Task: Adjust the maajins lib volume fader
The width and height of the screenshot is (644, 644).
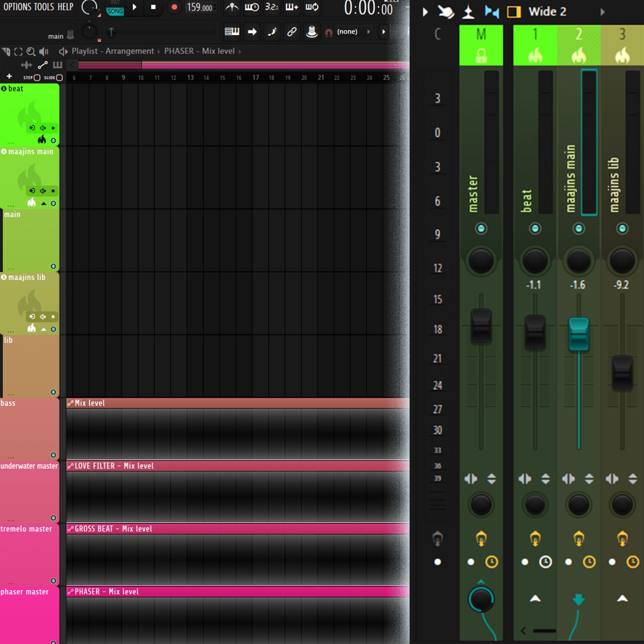Action: [623, 373]
